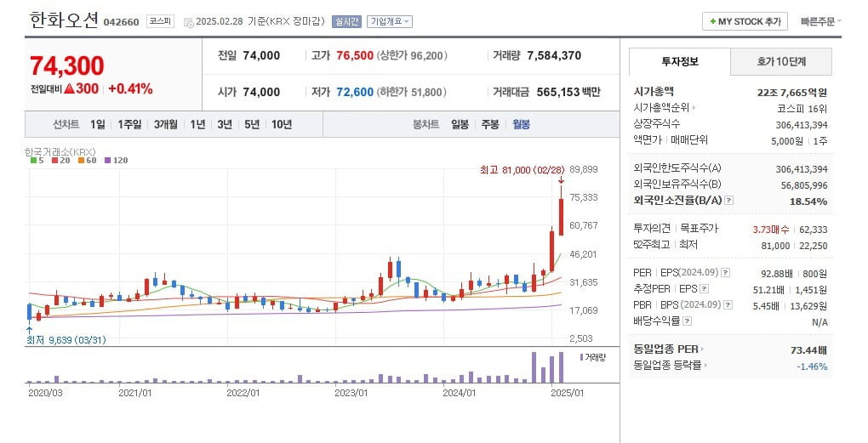868x443 pixels.
Task: Select the 1주일 line chart period
Action: 129,124
